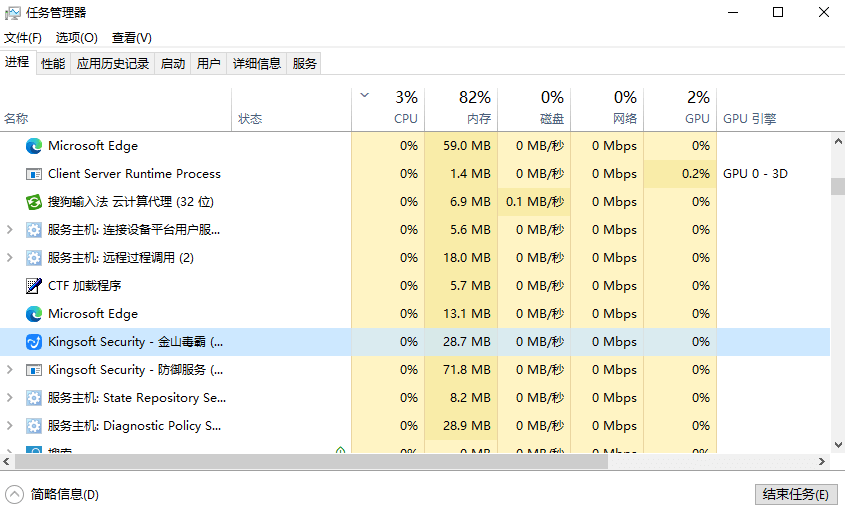Viewport: 845px width, 519px height.
Task: Click the Kingsoft Security 金山毒霸 icon
Action: 34,342
